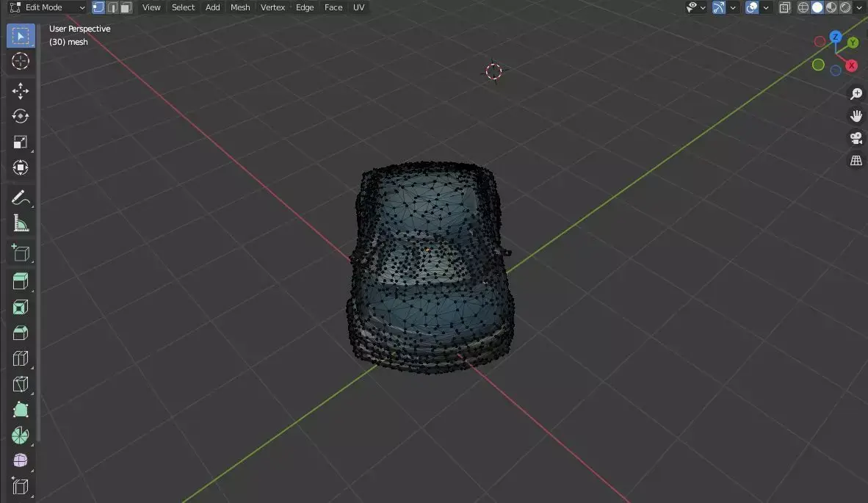Click the pan hand viewport icon
Viewport: 868px width, 503px height.
(856, 115)
